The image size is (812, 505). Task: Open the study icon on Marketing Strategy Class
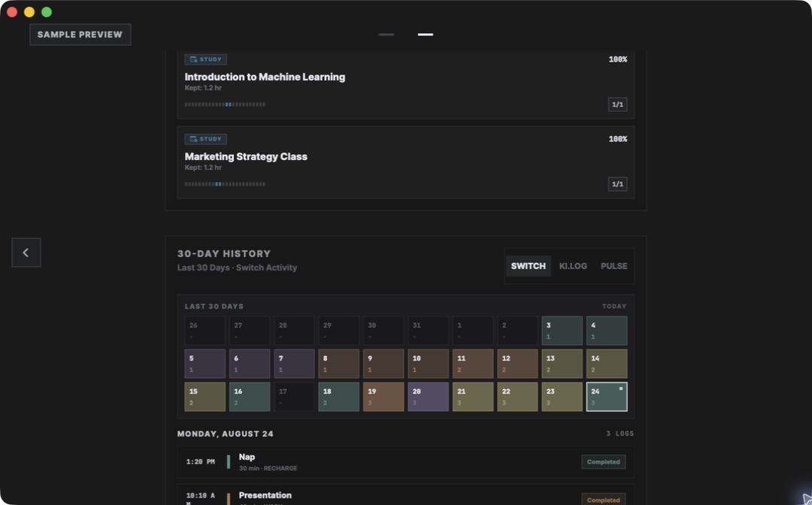(x=194, y=139)
